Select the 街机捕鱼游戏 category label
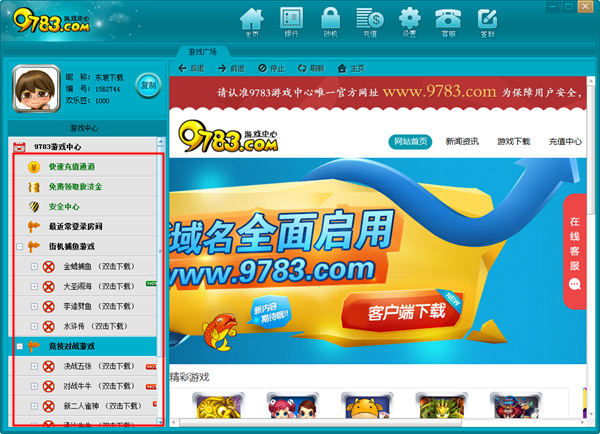 tap(72, 246)
